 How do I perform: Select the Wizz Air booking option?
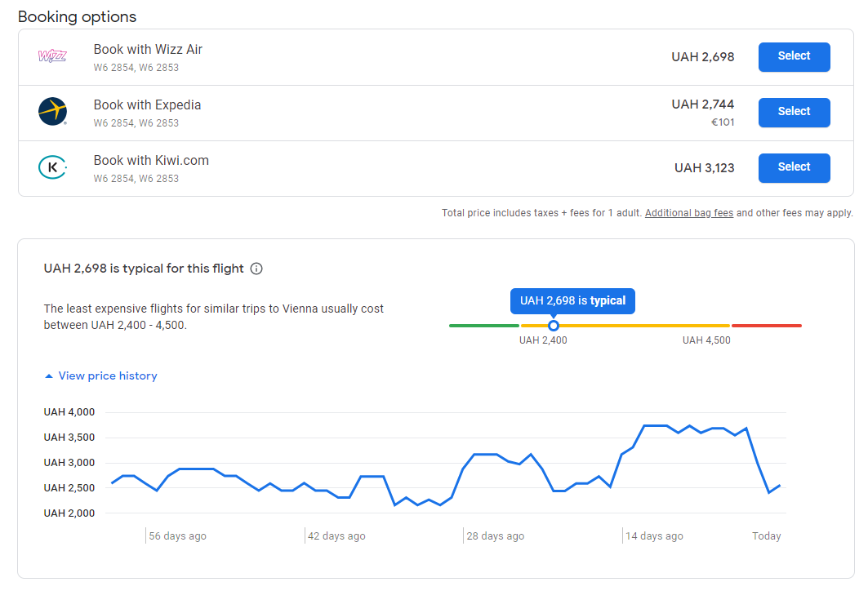[x=794, y=56]
